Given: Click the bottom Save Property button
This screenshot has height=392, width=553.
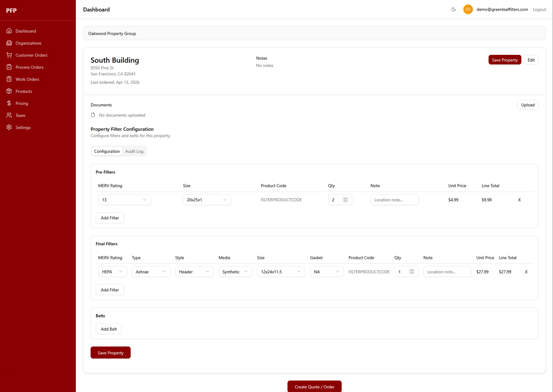Looking at the screenshot, I should coord(111,352).
